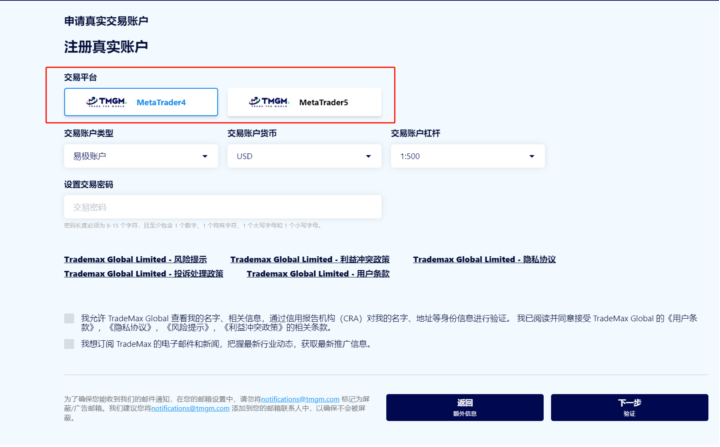The image size is (720, 447).
Task: Open Trademax Global Limited - 风险提示 link
Action: click(135, 260)
